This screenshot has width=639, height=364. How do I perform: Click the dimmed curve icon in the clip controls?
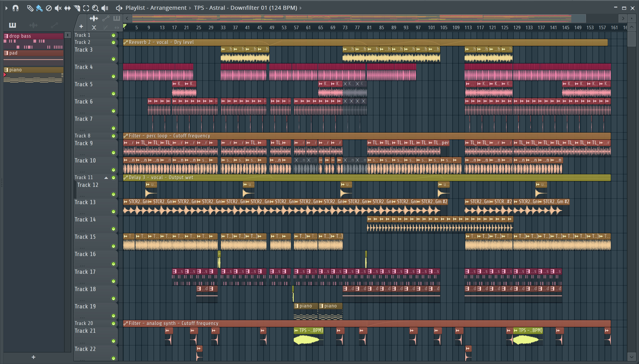(106, 27)
